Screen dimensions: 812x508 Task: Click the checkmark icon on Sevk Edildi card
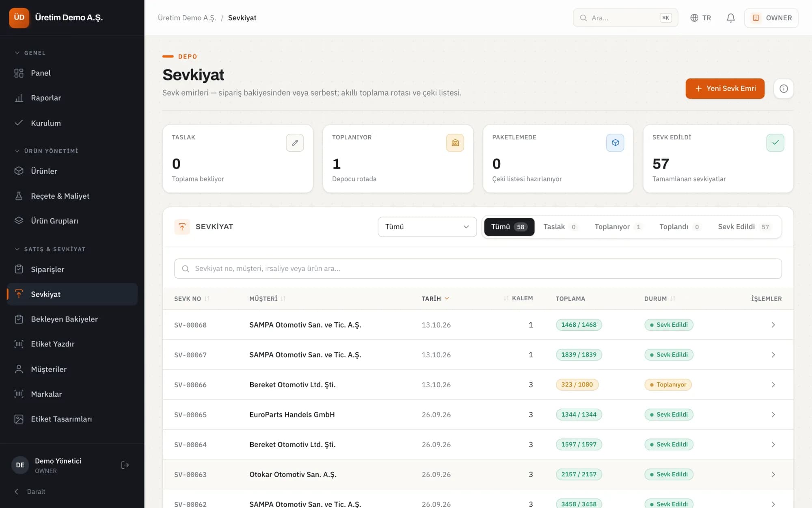coord(775,143)
